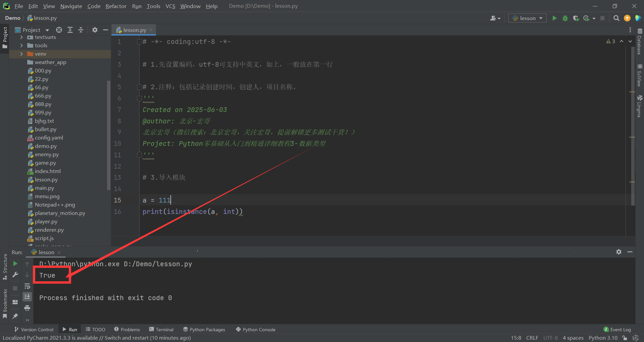The image size is (644, 342).
Task: Switch to the Terminal tab
Action: tap(161, 330)
